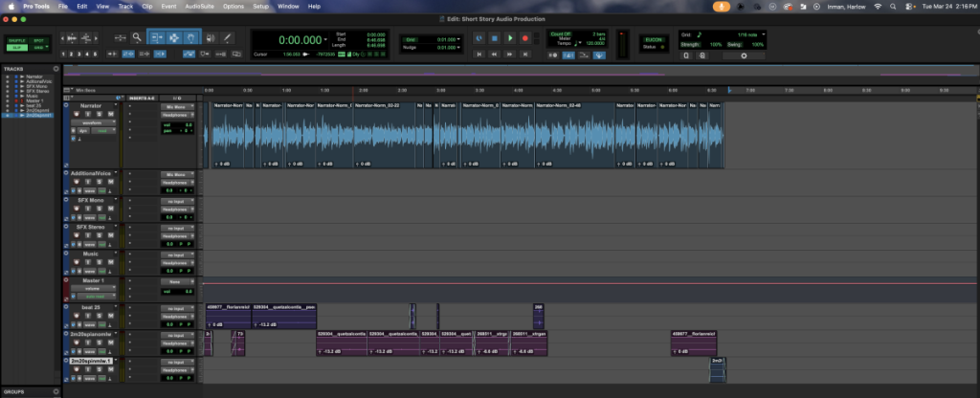Image resolution: width=980 pixels, height=398 pixels.
Task: Toggle the Online sync button in transport
Action: coord(479,38)
